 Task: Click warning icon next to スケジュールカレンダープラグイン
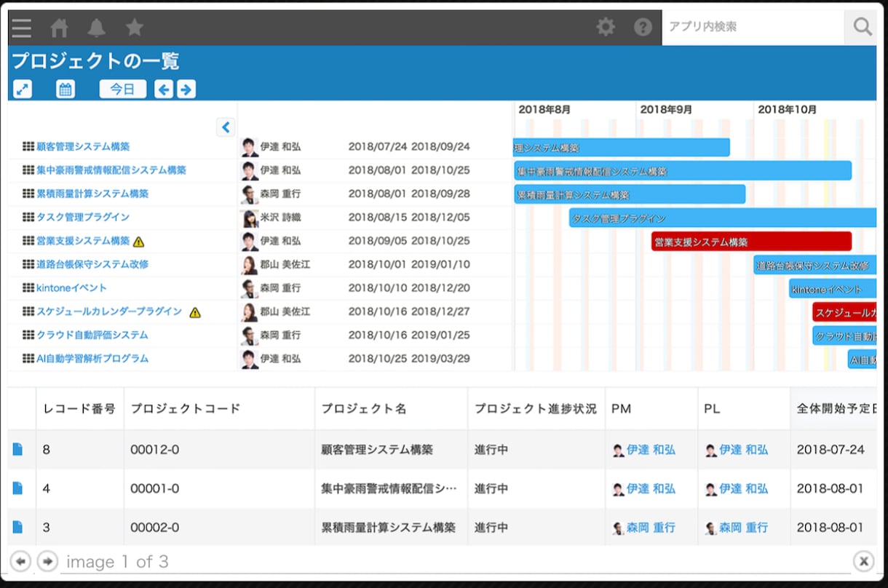tap(194, 312)
